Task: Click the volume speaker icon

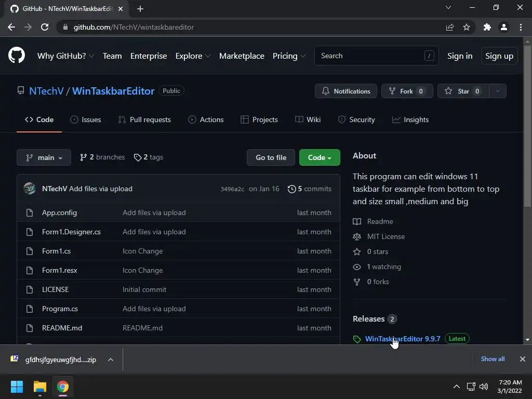Action: [484, 387]
